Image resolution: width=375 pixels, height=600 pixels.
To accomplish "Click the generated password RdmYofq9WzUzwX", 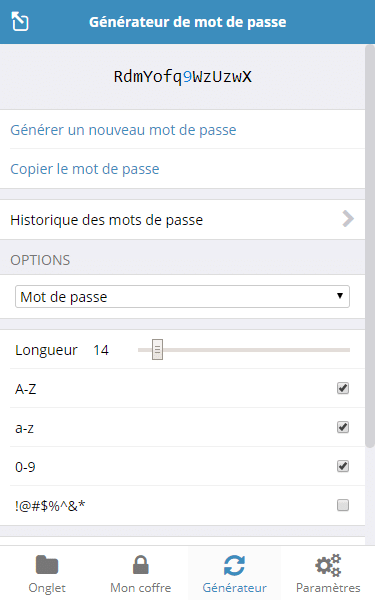I will [183, 77].
